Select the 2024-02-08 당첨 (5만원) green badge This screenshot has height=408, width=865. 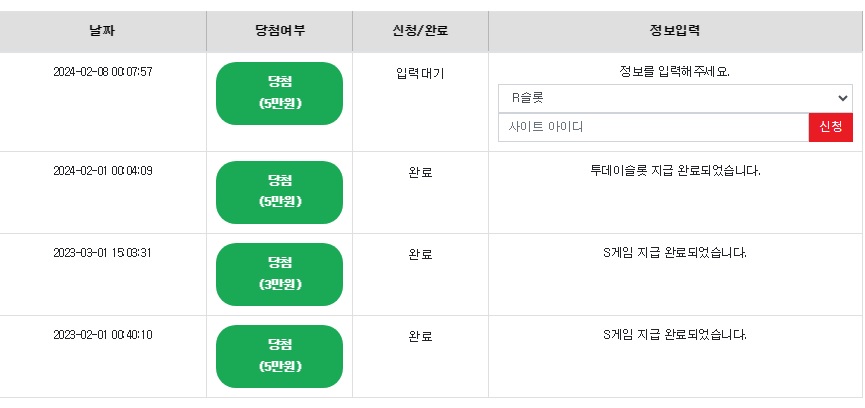point(279,93)
